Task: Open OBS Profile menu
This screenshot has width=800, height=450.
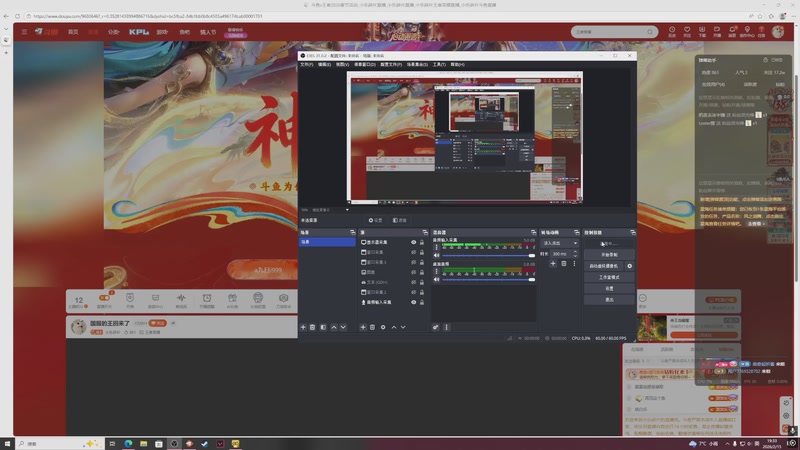Action: 391,65
